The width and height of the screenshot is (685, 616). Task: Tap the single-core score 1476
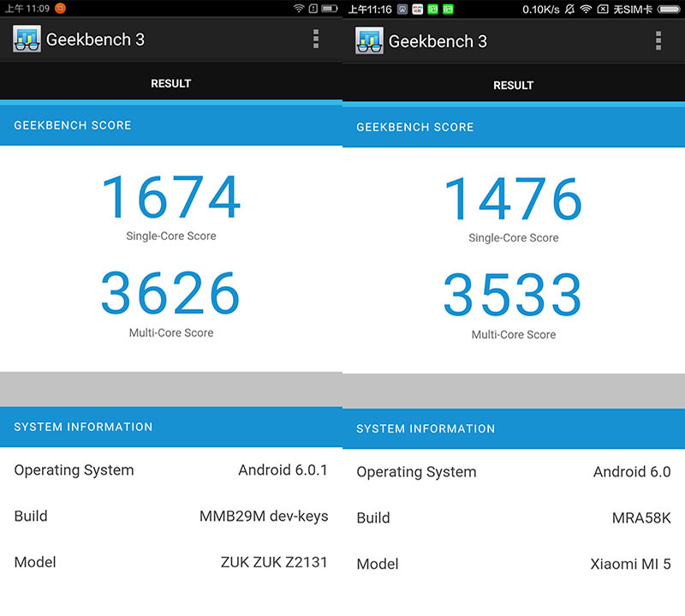tap(513, 199)
